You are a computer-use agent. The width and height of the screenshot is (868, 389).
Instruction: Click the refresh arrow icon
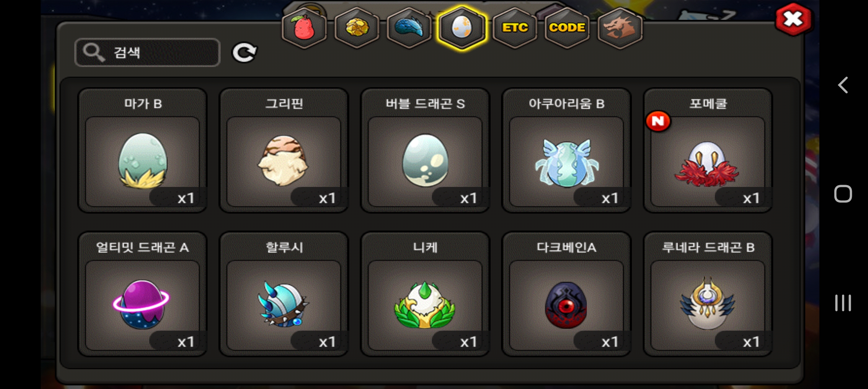pos(244,53)
